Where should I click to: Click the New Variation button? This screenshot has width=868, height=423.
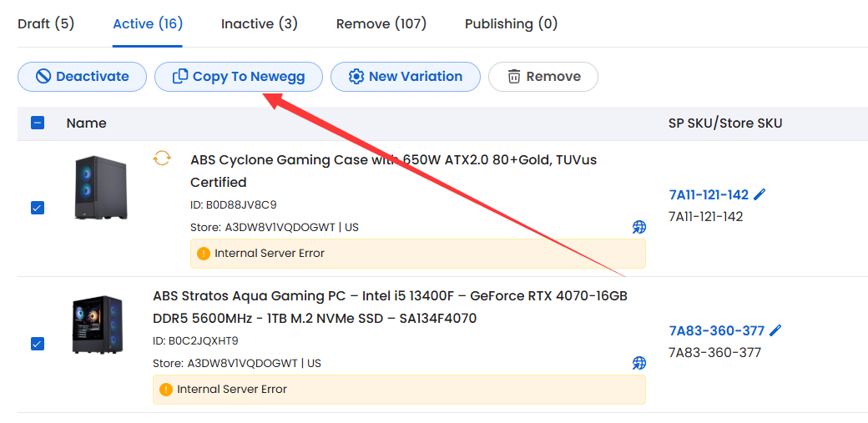pyautogui.click(x=406, y=77)
